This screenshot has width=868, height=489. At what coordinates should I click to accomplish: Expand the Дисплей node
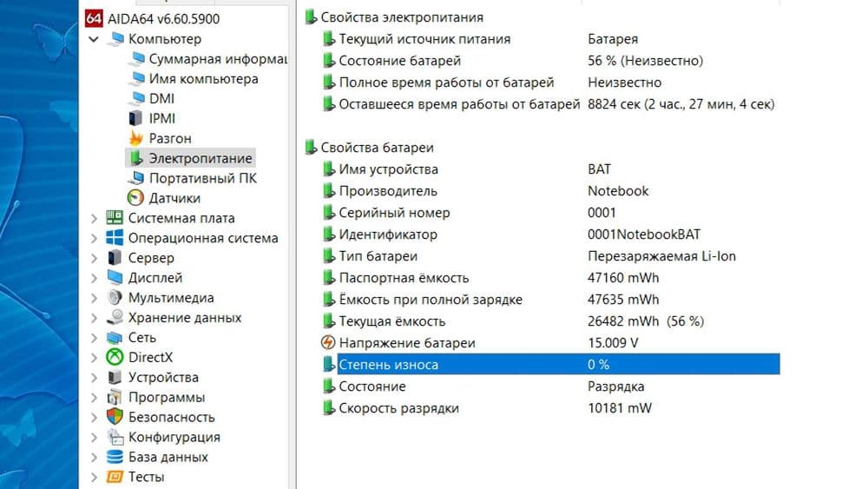click(x=94, y=278)
